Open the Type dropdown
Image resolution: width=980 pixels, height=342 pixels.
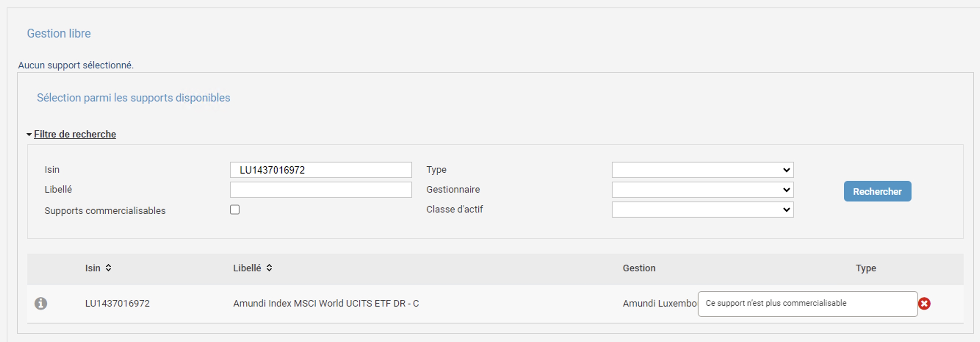[x=702, y=170]
